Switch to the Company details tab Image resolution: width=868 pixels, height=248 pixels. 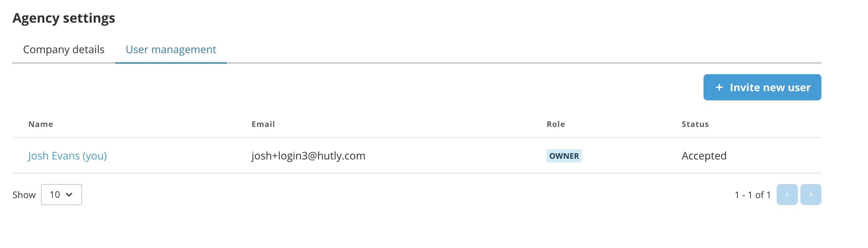point(64,50)
